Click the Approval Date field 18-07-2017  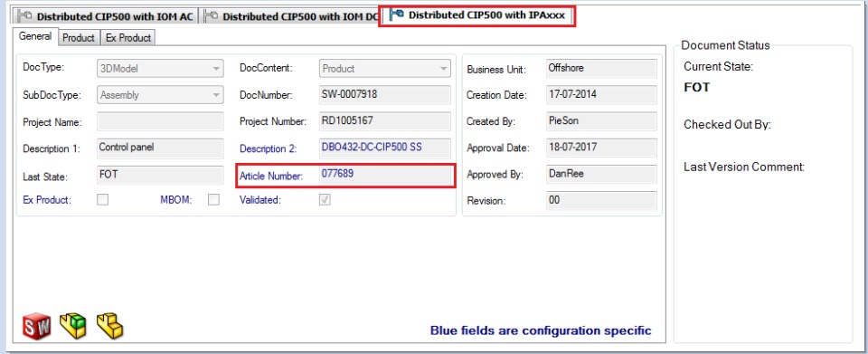click(601, 148)
